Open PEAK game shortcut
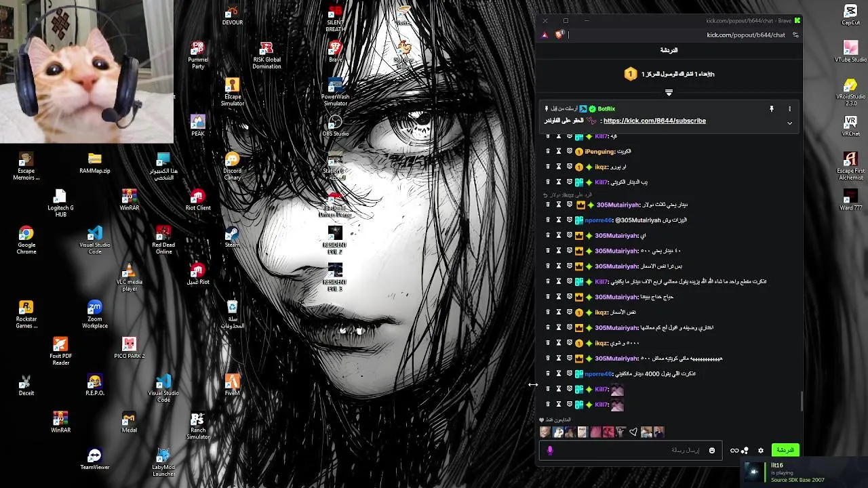Screen dimensions: 868x488 (x=198, y=126)
